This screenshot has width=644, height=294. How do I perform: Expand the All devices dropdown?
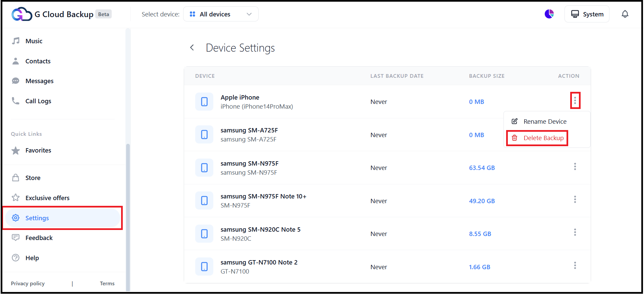(x=221, y=14)
